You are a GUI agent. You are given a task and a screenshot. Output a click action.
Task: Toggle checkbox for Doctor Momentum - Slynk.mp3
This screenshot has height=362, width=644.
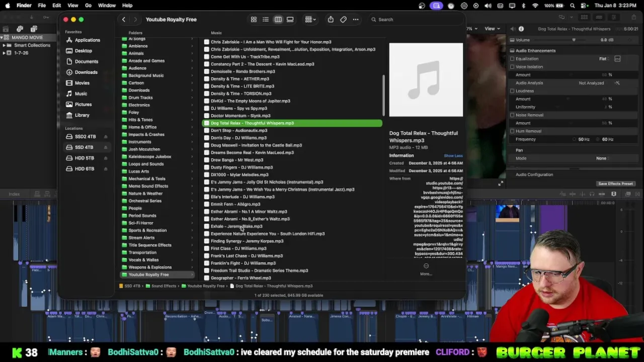coord(206,116)
